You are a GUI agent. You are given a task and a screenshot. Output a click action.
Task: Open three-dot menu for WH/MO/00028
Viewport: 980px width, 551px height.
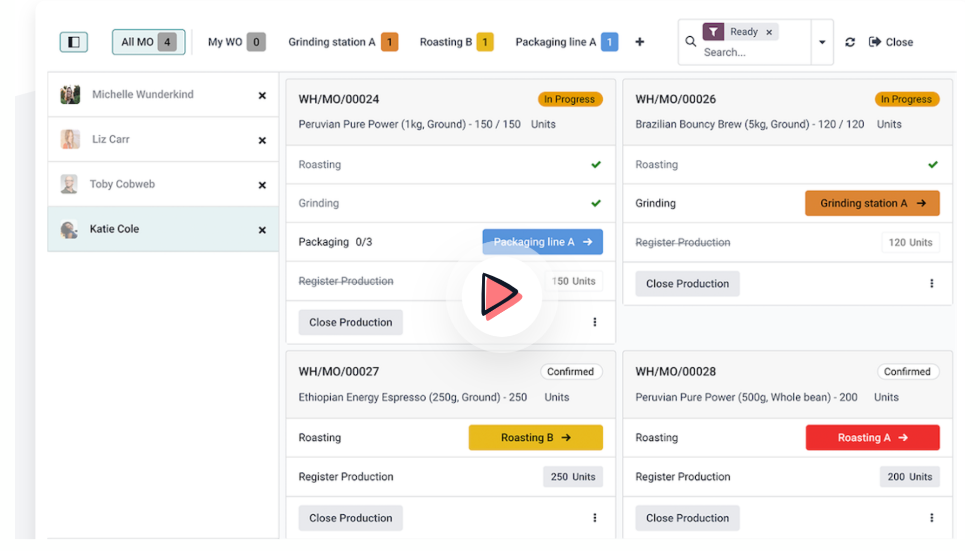coord(932,517)
